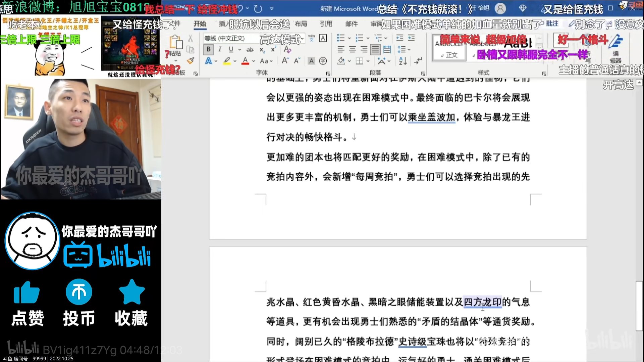644x362 pixels.
Task: Click the enclosed character 字 icon
Action: click(323, 61)
